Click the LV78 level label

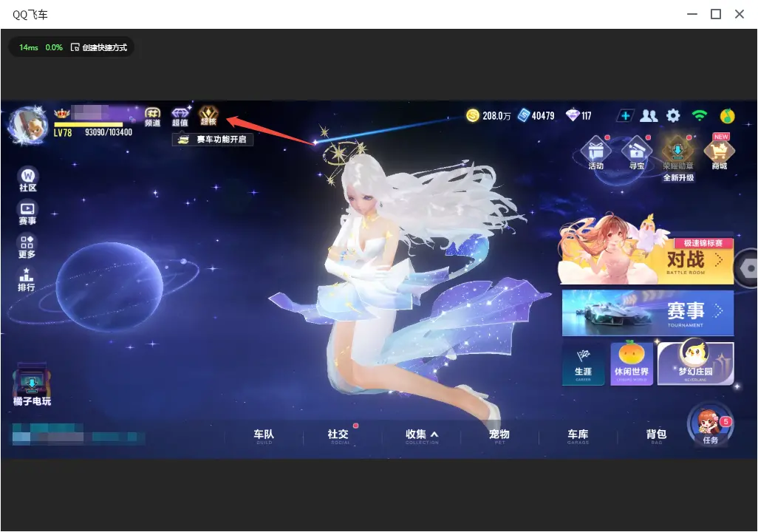coord(63,132)
